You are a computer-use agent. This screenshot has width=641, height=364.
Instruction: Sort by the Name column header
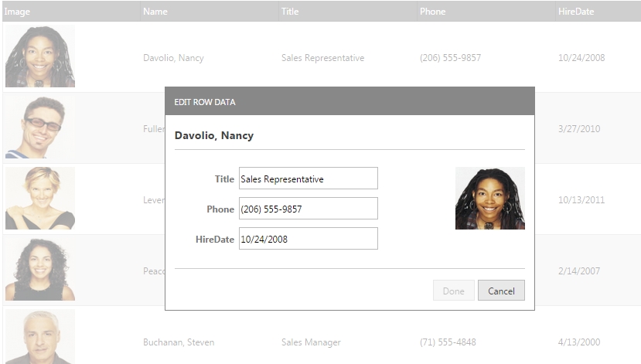tap(155, 12)
